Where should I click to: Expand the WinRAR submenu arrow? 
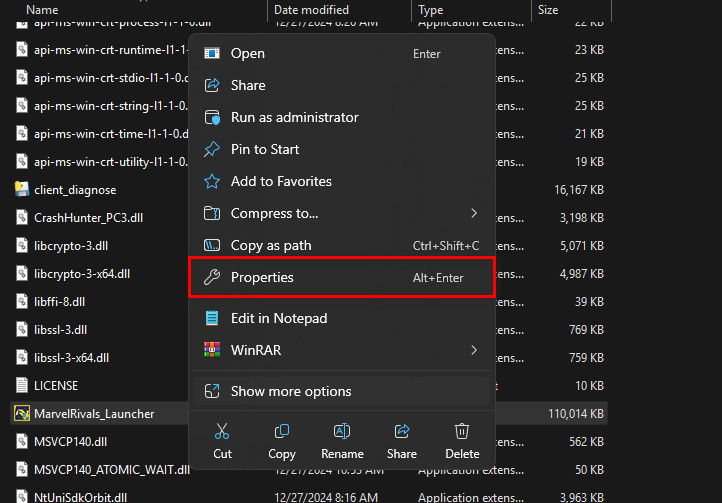pos(474,350)
